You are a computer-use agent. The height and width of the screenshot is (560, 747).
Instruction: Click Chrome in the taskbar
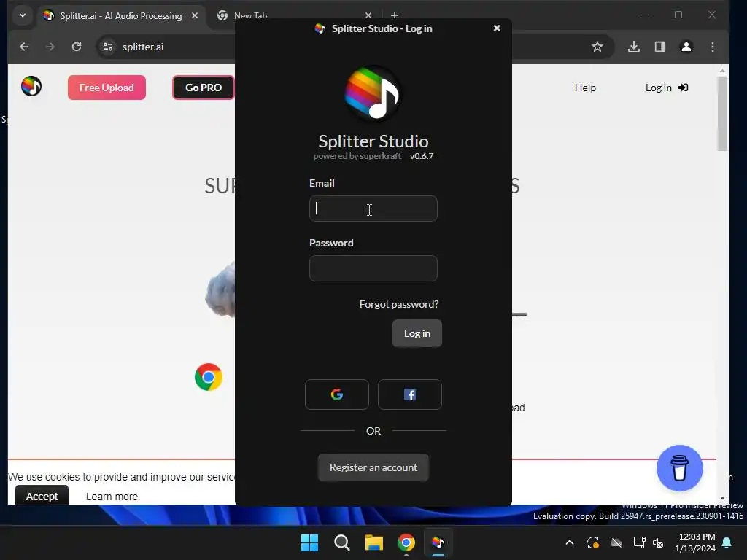[x=406, y=542]
